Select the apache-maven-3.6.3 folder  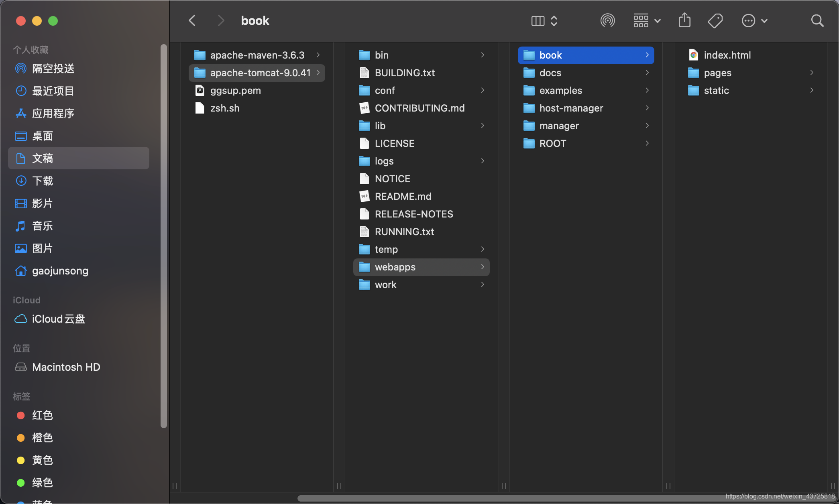tap(257, 55)
